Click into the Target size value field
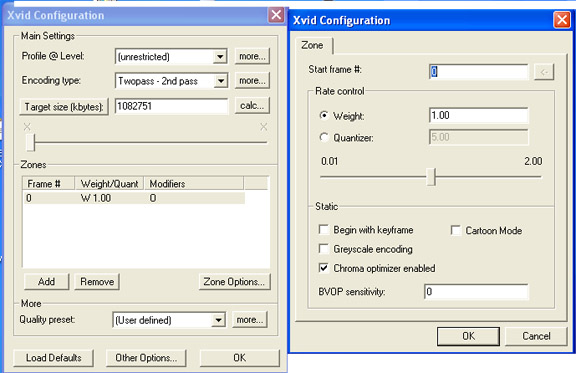The width and height of the screenshot is (576, 373). [x=171, y=106]
